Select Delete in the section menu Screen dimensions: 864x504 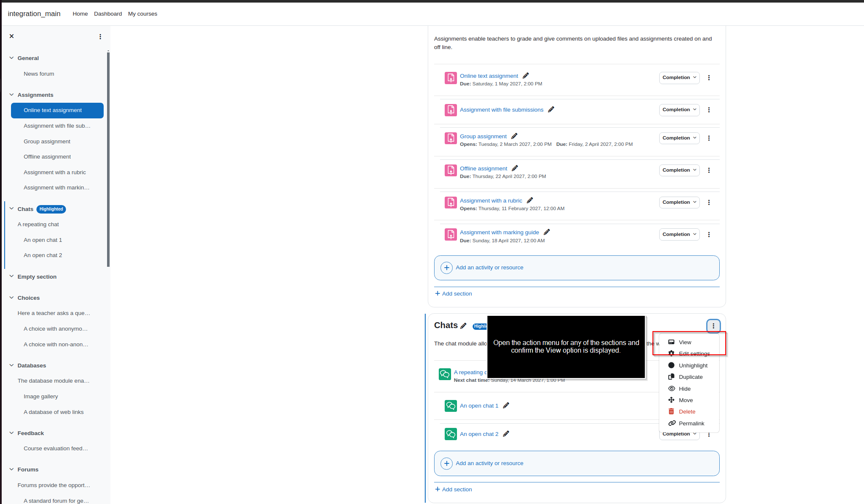[x=689, y=412]
